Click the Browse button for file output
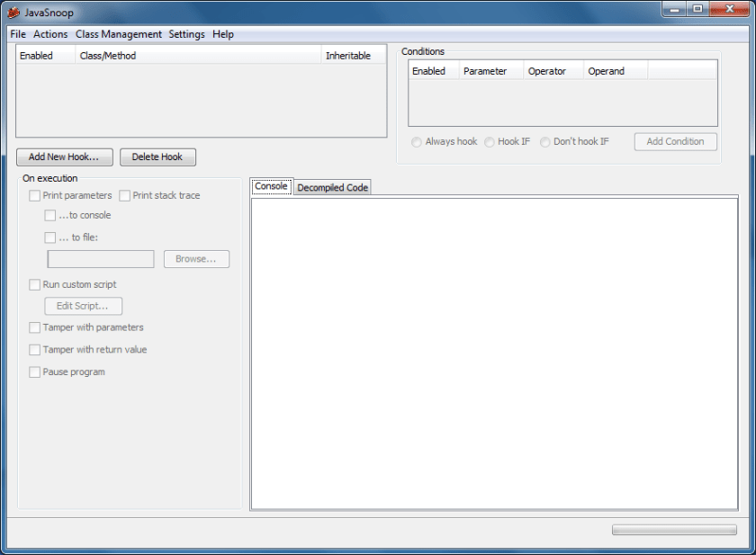This screenshot has width=756, height=555. [x=196, y=258]
